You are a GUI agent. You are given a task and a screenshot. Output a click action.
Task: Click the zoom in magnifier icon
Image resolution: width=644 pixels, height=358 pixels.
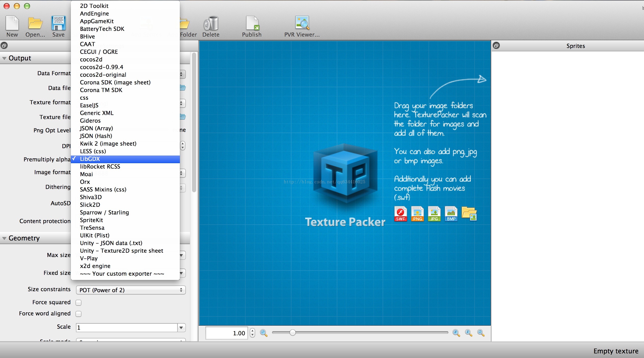click(x=456, y=333)
